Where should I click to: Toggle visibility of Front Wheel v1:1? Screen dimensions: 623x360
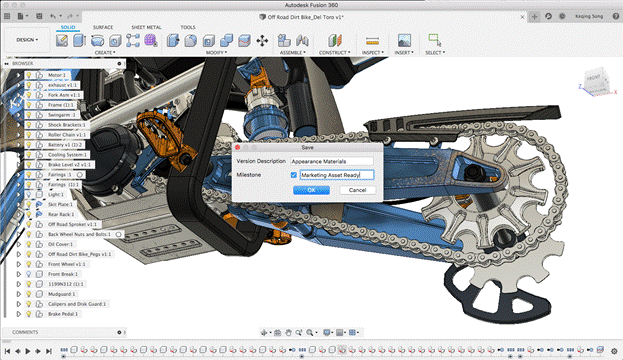[29, 264]
